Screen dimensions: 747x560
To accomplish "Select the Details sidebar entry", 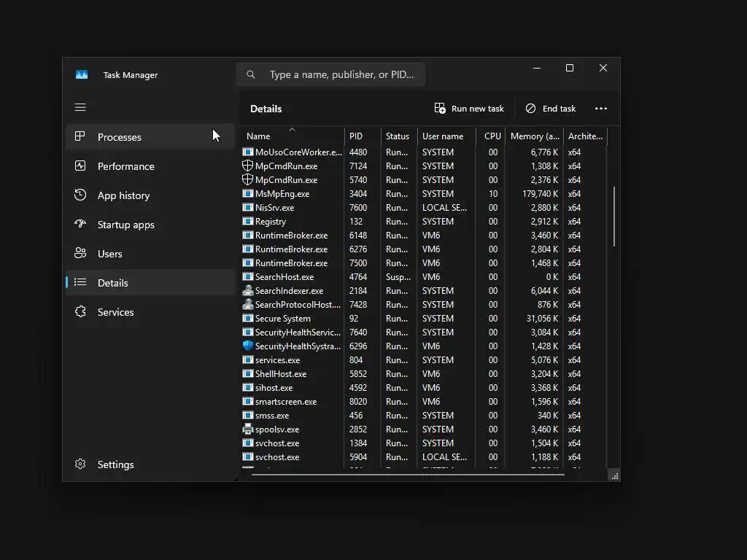I will [150, 282].
